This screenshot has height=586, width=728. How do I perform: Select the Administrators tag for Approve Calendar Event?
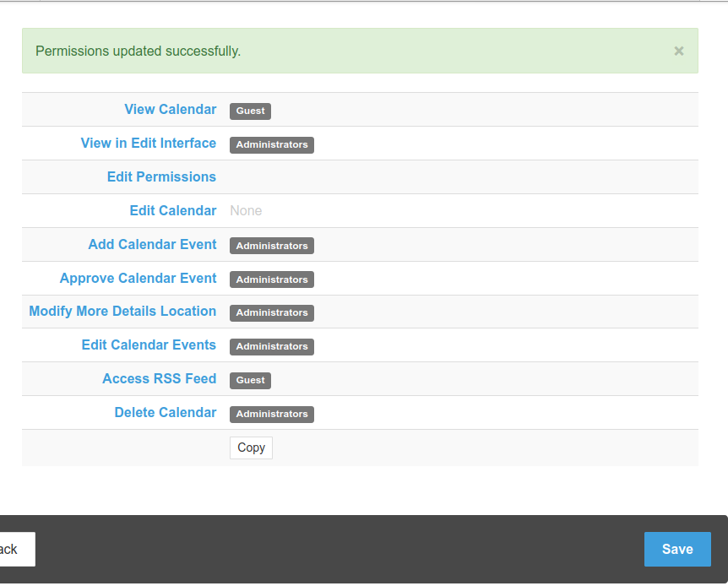click(271, 279)
